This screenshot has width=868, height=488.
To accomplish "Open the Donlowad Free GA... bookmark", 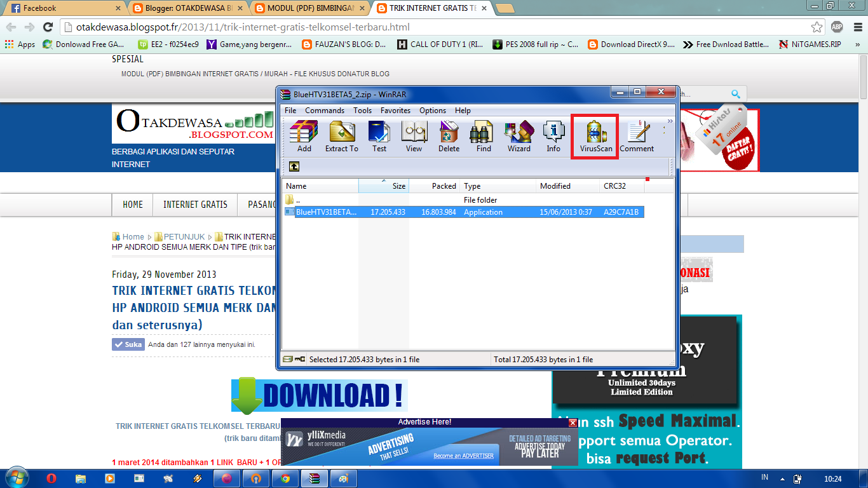I will pyautogui.click(x=83, y=44).
